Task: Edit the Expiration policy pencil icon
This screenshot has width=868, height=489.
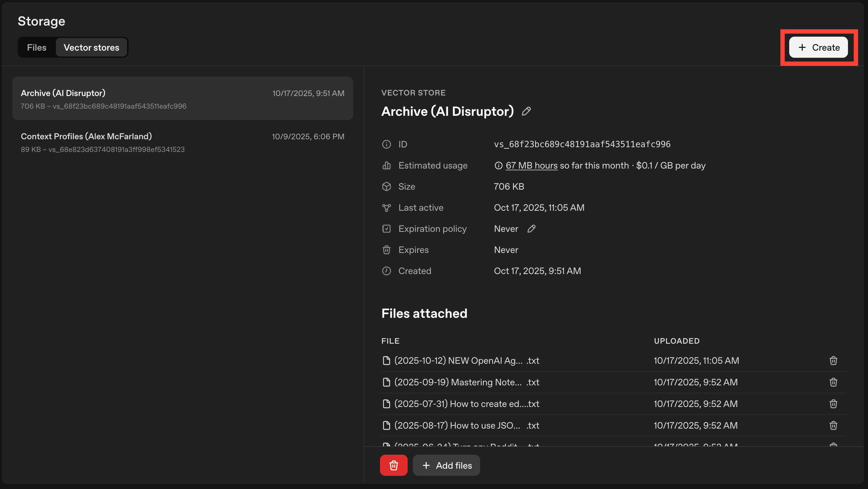Action: tap(531, 229)
